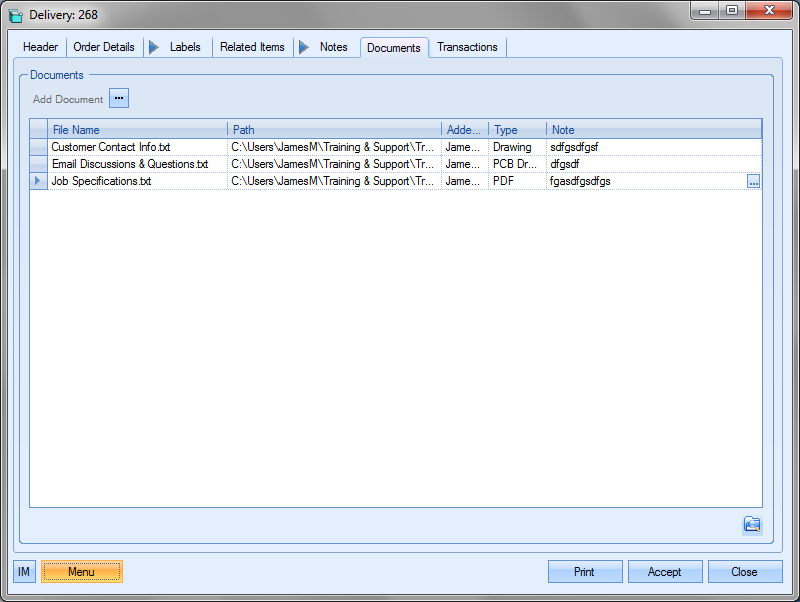Go to the Labels tab

[x=185, y=47]
